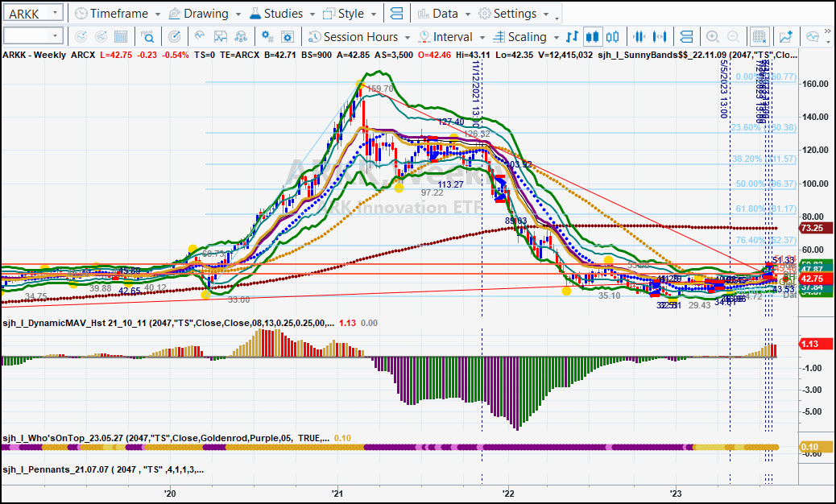The width and height of the screenshot is (836, 504).
Task: Click the Data bar-chart icon
Action: (x=424, y=14)
